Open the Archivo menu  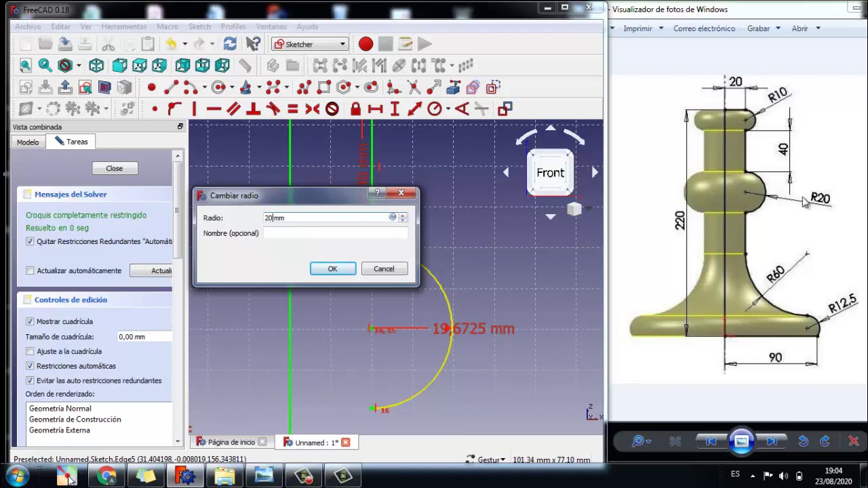pyautogui.click(x=28, y=26)
